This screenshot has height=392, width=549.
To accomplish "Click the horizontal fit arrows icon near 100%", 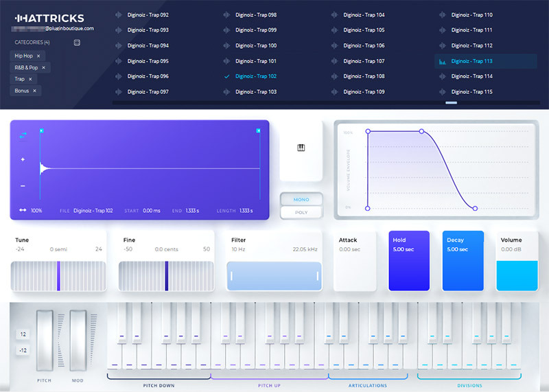I will [23, 211].
